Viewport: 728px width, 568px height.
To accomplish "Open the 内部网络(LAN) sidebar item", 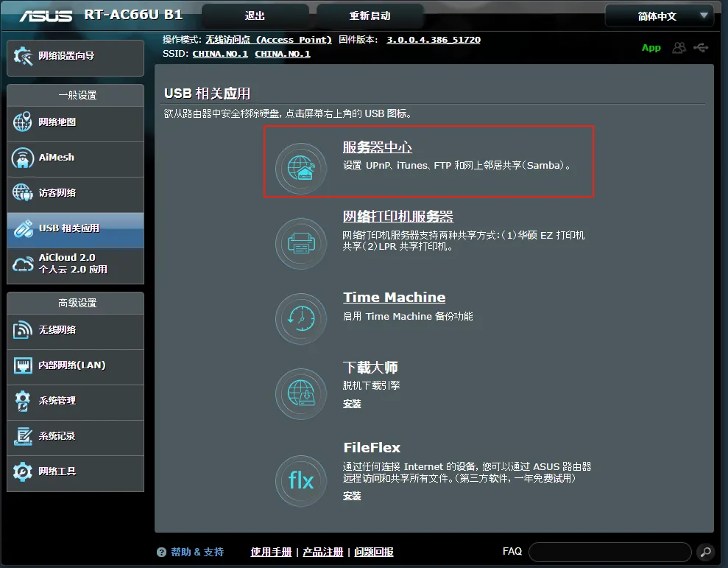I will click(75, 367).
